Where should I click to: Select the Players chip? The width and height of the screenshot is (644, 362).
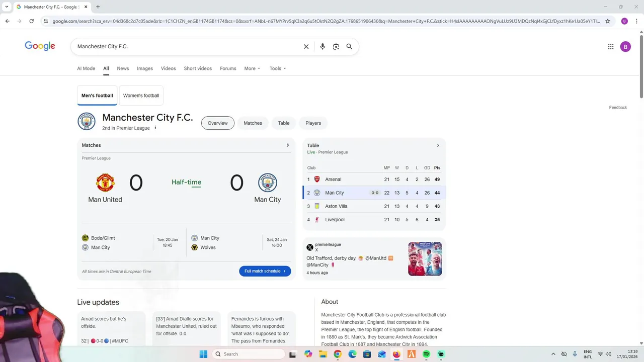[x=313, y=123]
